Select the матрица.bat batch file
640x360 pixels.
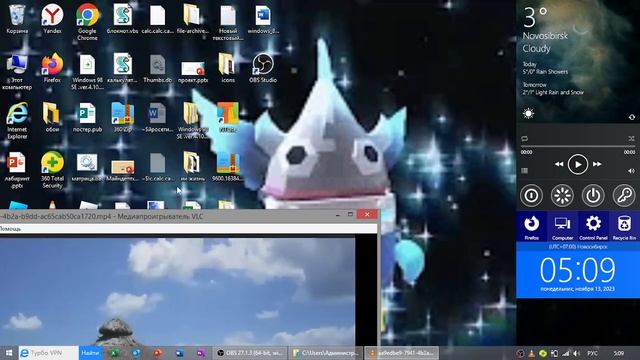tap(87, 167)
